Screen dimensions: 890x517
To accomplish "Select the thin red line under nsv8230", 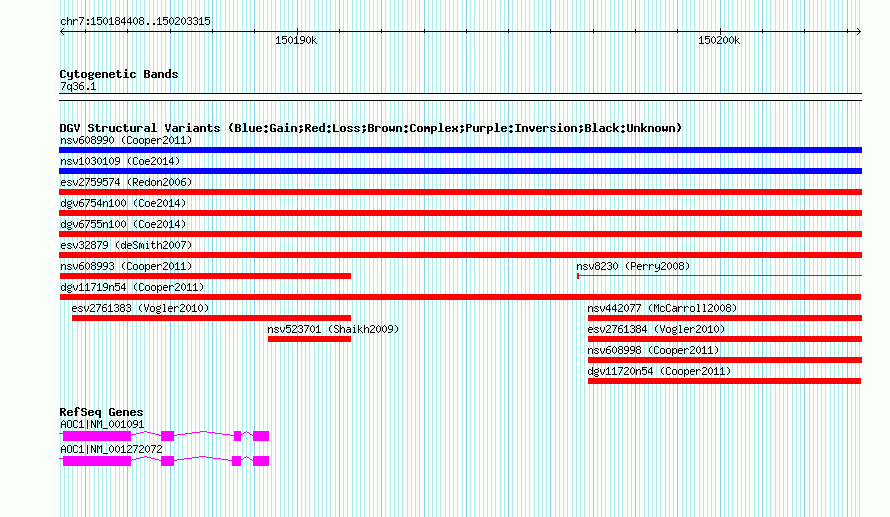I will pyautogui.click(x=719, y=276).
